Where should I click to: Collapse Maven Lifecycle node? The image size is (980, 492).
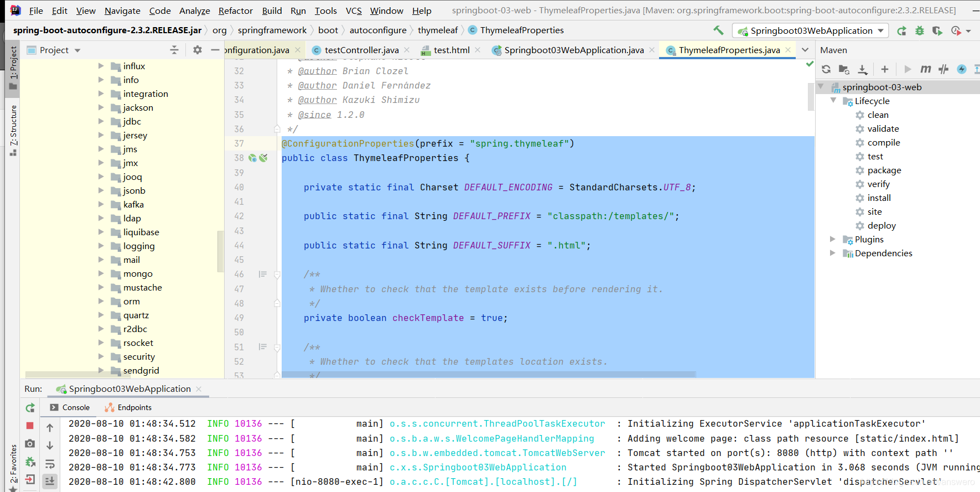(833, 101)
